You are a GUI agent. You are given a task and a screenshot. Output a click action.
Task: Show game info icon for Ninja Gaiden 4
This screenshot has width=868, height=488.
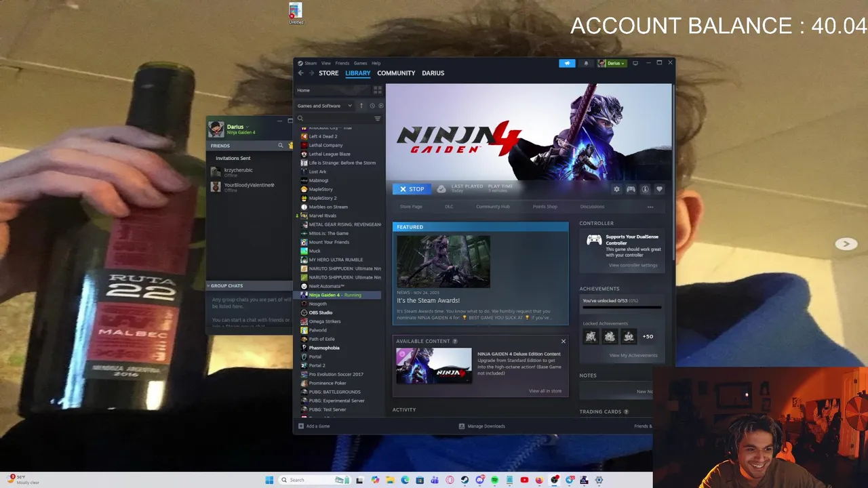[645, 189]
